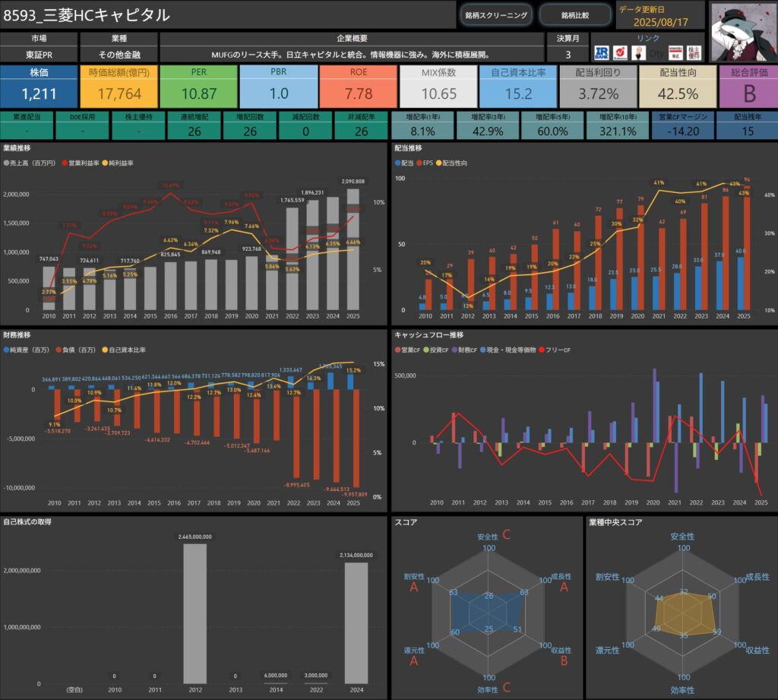Toggle the 営業CF legend marker
778x700 pixels.
pos(397,350)
